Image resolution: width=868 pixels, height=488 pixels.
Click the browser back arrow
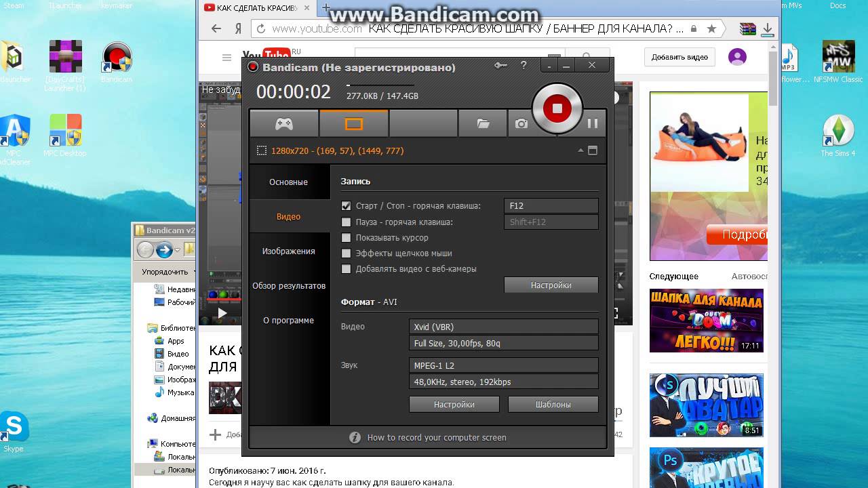pyautogui.click(x=216, y=28)
